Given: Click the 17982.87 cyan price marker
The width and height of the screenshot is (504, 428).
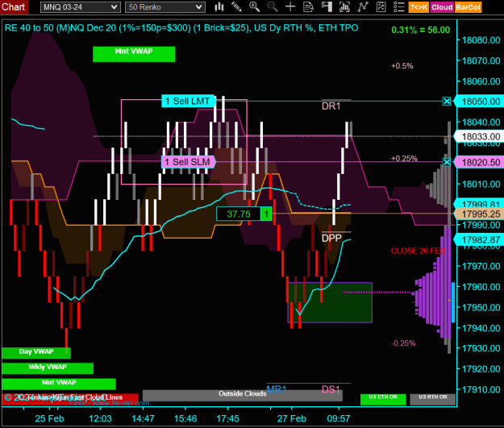Looking at the screenshot, I should click(479, 240).
